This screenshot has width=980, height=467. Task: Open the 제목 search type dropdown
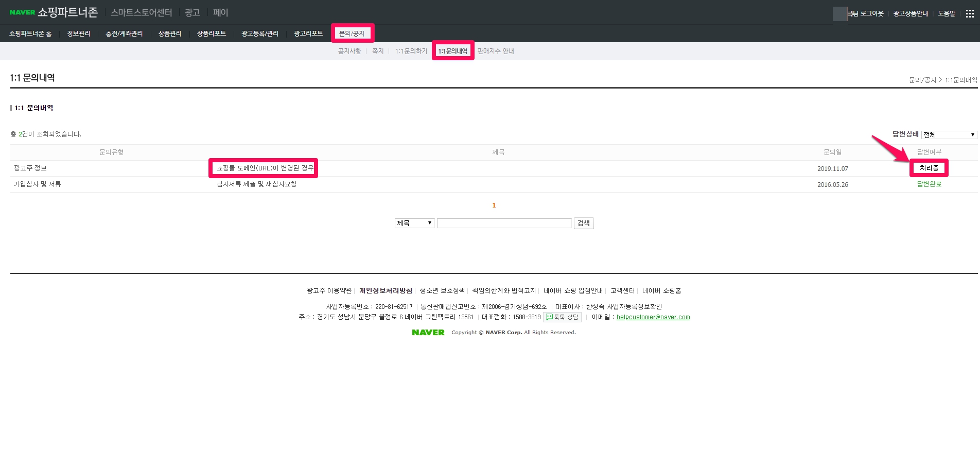pyautogui.click(x=414, y=223)
